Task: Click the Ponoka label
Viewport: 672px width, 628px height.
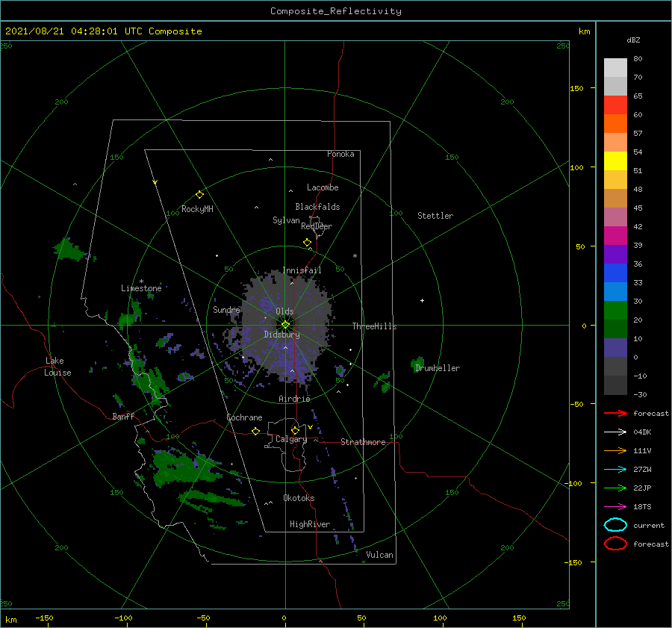Action: point(340,154)
